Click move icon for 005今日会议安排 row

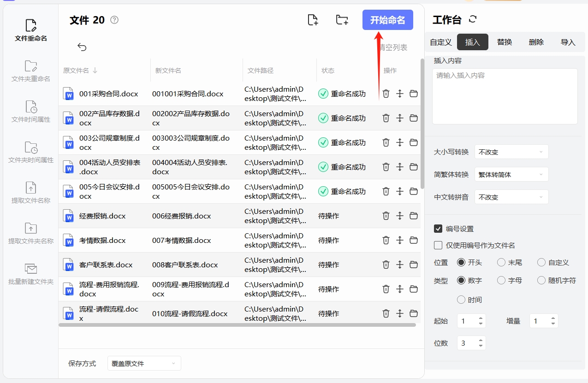tap(400, 191)
